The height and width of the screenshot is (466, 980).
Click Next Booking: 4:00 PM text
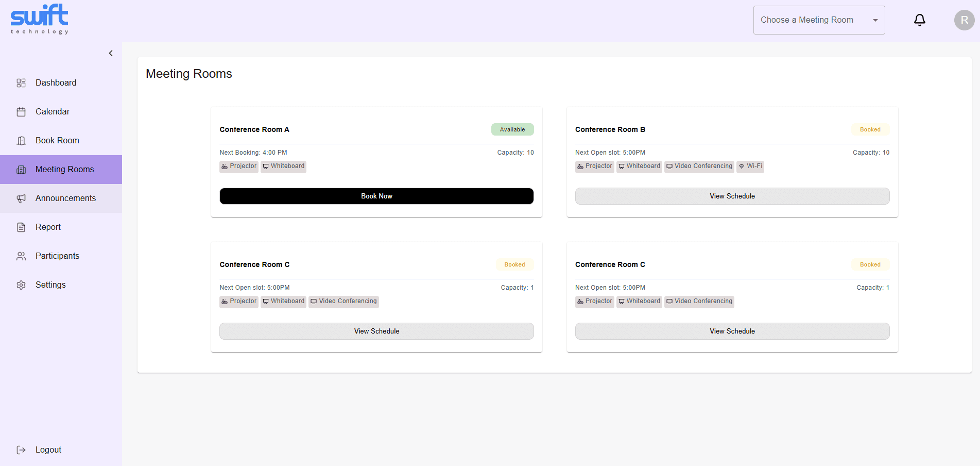coord(253,153)
